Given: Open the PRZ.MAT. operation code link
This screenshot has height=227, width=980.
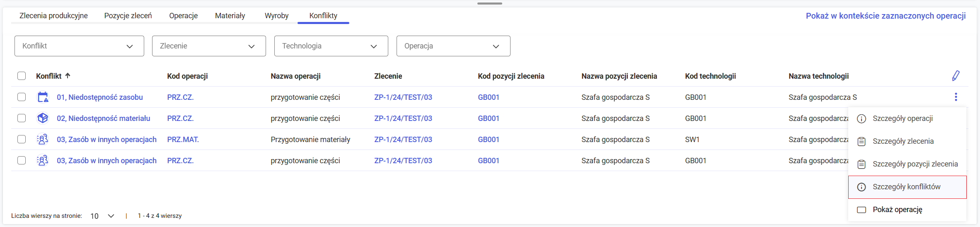Looking at the screenshot, I should [x=183, y=140].
